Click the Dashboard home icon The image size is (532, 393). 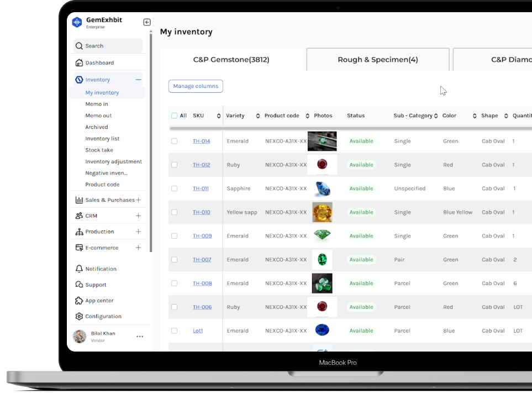[x=79, y=62]
